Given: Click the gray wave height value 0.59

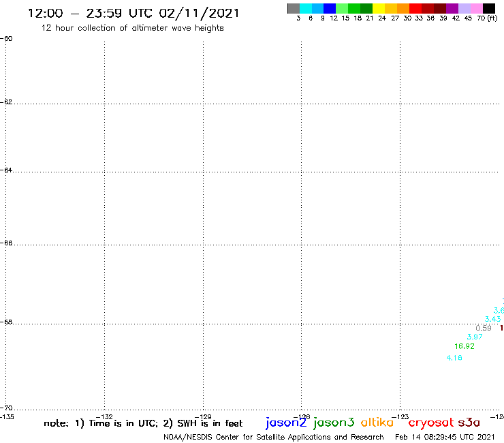Looking at the screenshot, I should point(484,328).
